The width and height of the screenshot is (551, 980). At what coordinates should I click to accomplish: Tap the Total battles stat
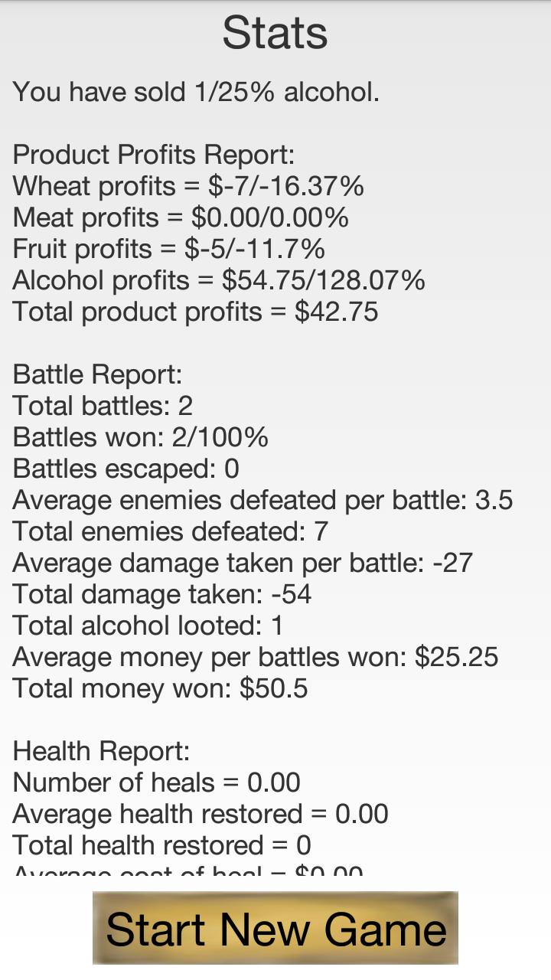[103, 406]
